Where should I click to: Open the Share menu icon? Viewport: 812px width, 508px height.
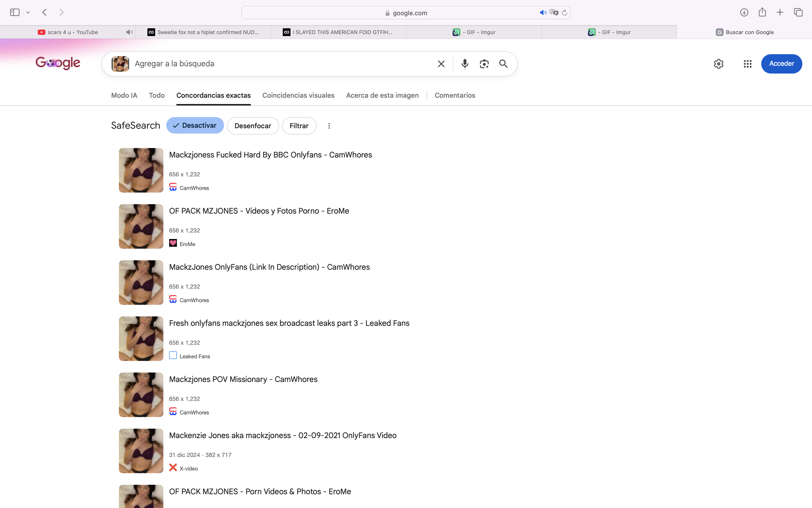tap(762, 12)
